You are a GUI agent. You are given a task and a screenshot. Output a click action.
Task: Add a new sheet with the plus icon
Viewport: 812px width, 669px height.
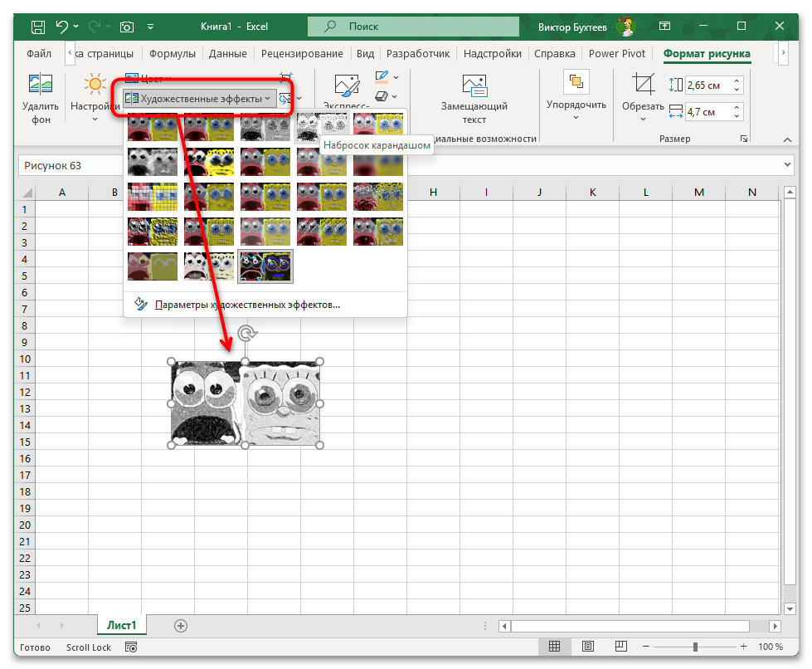click(x=180, y=626)
